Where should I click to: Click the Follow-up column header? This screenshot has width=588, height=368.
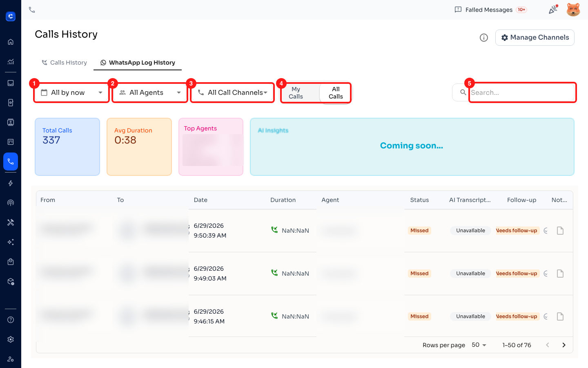[x=521, y=200]
